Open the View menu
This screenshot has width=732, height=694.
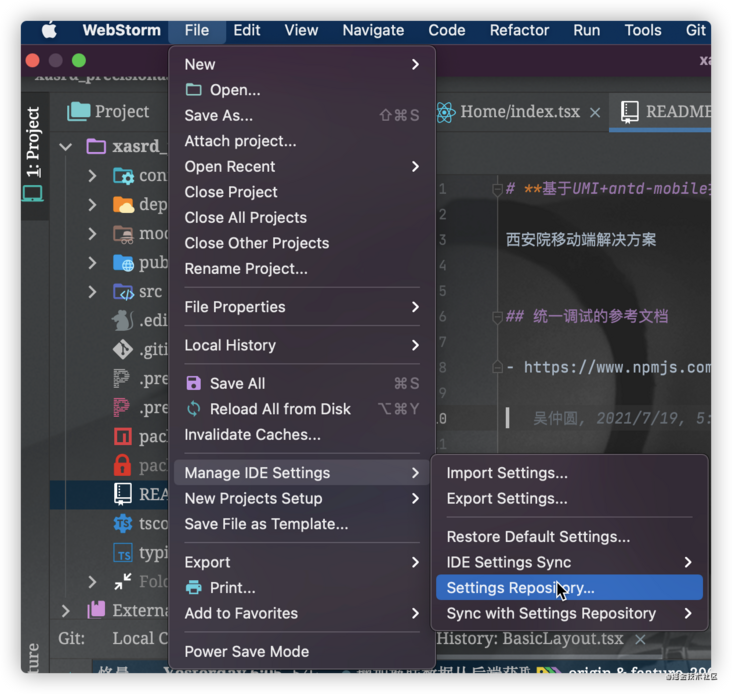tap(301, 30)
